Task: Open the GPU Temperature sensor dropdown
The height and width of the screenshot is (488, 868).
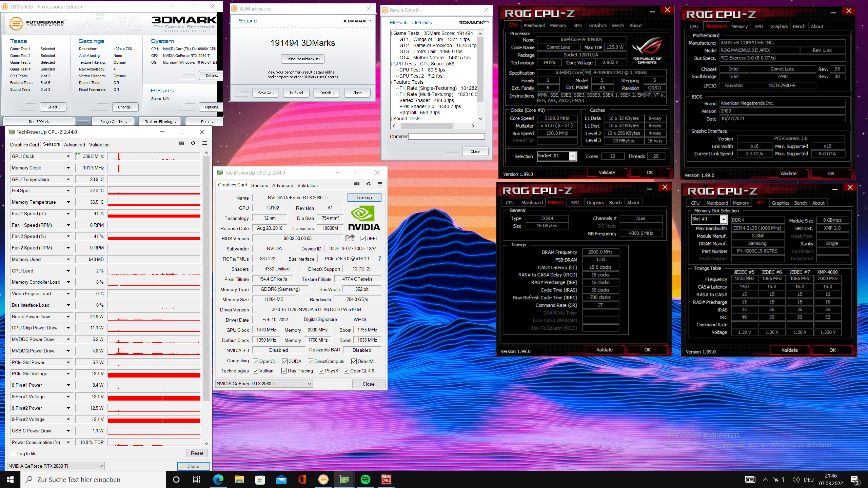Action: coord(68,179)
